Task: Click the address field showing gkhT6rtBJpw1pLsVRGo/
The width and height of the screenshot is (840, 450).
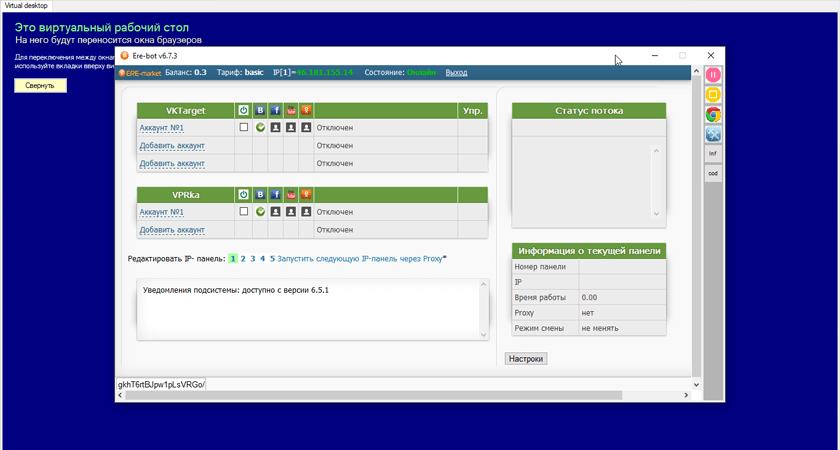Action: (161, 384)
